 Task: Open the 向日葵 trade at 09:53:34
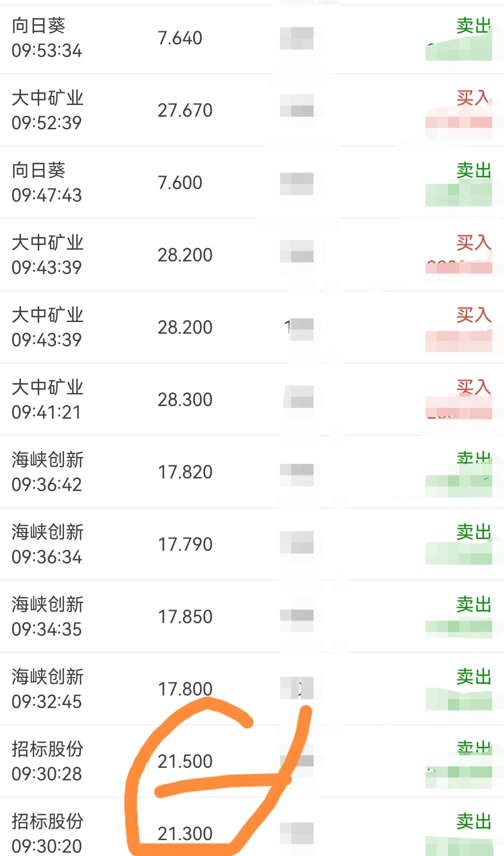click(47, 38)
